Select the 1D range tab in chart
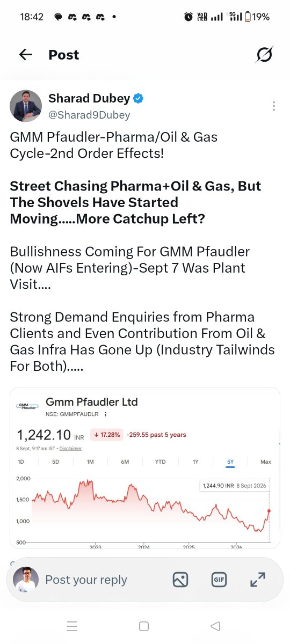Screen dimensions: 290x644 [21, 462]
